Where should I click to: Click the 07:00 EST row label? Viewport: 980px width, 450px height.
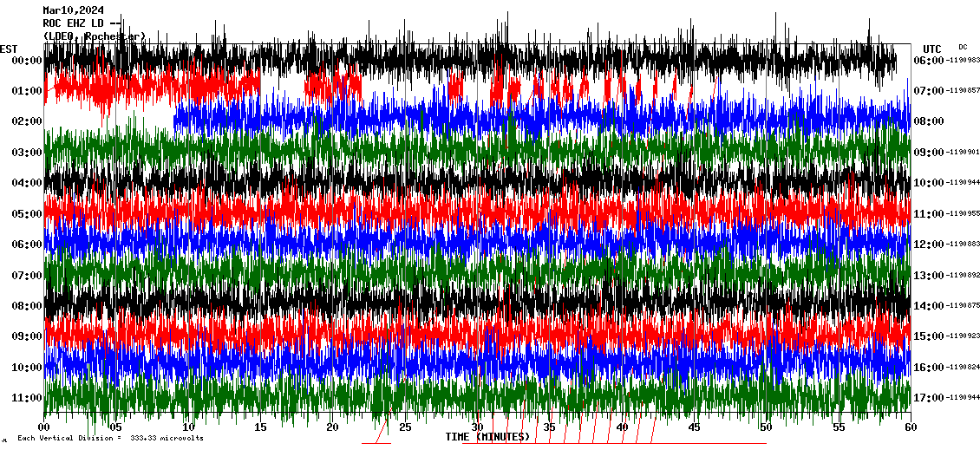point(28,275)
